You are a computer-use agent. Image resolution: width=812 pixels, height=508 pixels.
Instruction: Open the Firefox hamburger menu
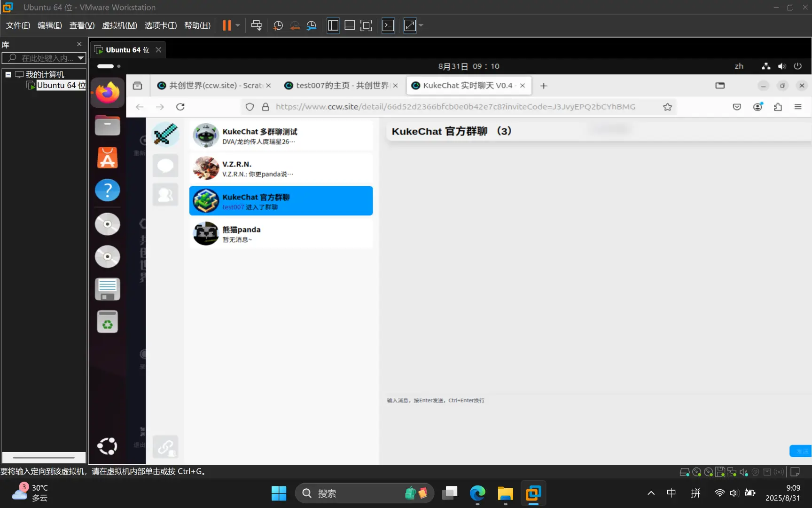[x=798, y=107]
